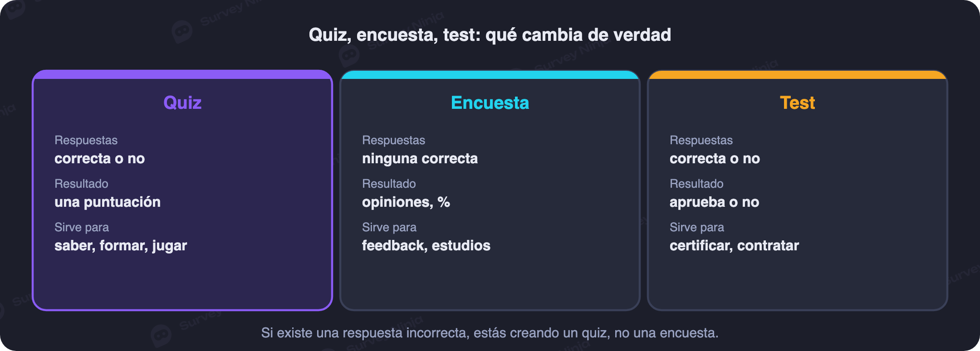Click 'correcta o no' in the Quiz card

(x=99, y=159)
